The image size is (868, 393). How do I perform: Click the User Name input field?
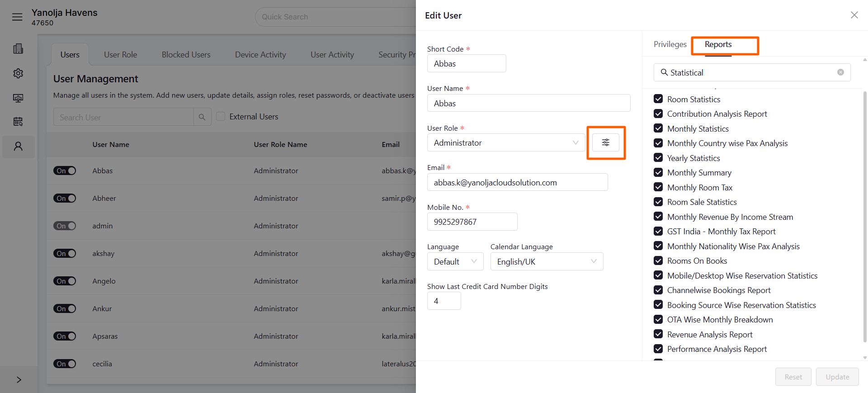(528, 103)
